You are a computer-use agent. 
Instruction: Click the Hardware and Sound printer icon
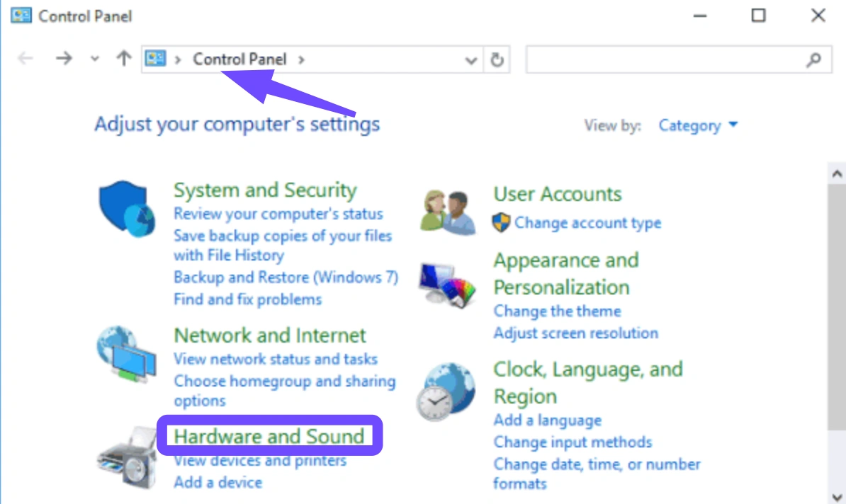click(x=125, y=455)
